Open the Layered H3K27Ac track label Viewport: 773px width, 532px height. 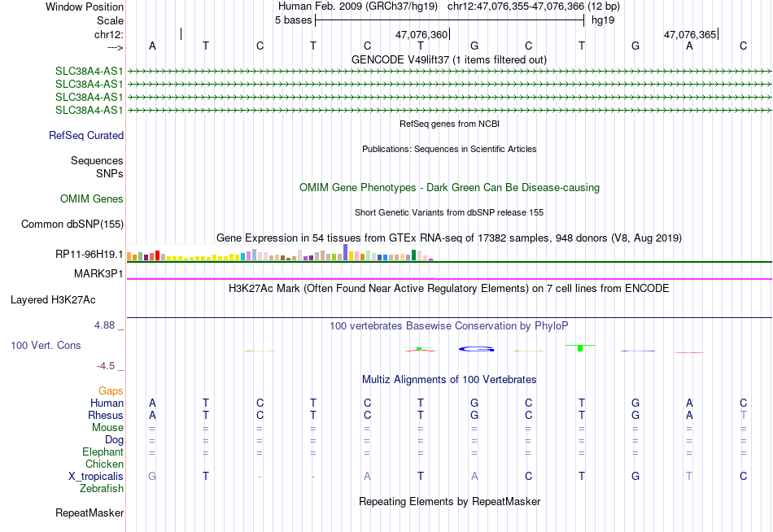(x=53, y=300)
